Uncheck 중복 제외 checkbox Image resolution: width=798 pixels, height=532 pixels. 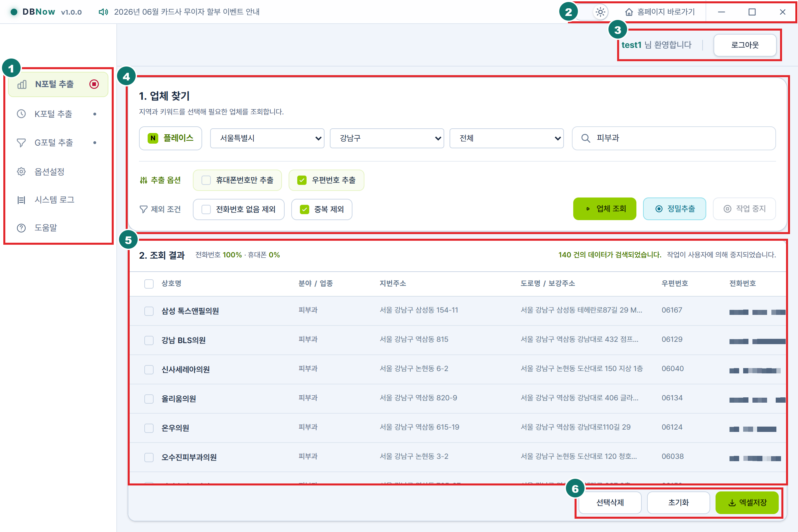304,209
